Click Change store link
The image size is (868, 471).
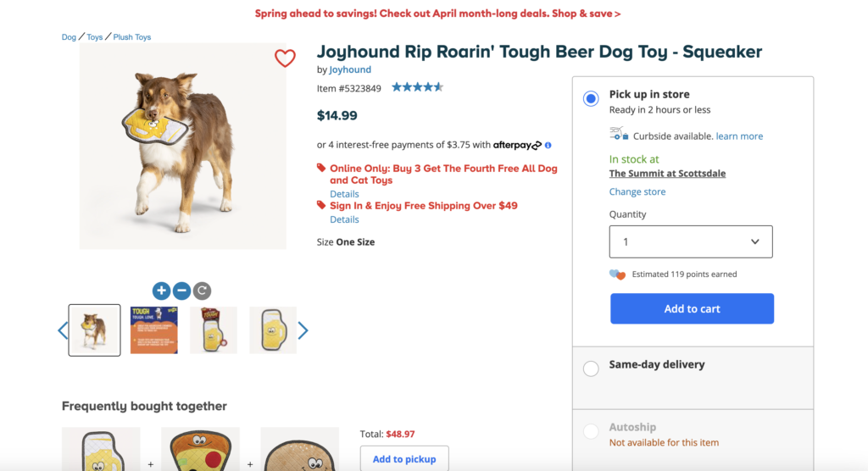[637, 192]
